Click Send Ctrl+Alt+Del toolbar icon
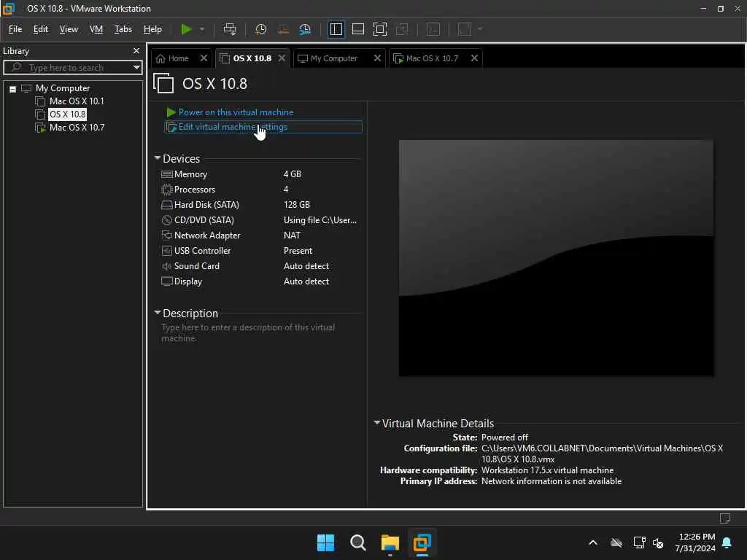Viewport: 747px width, 560px height. click(230, 29)
